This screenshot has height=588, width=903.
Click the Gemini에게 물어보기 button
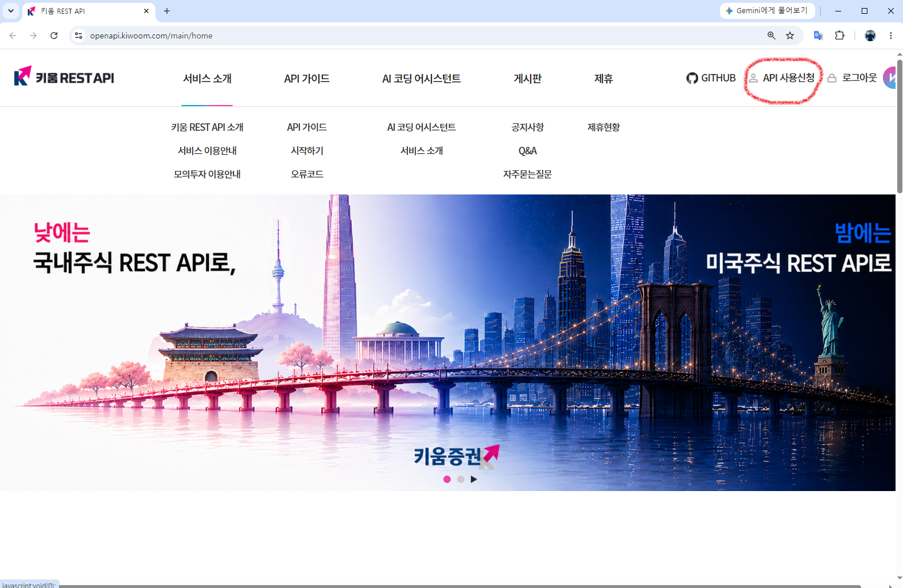(x=766, y=11)
